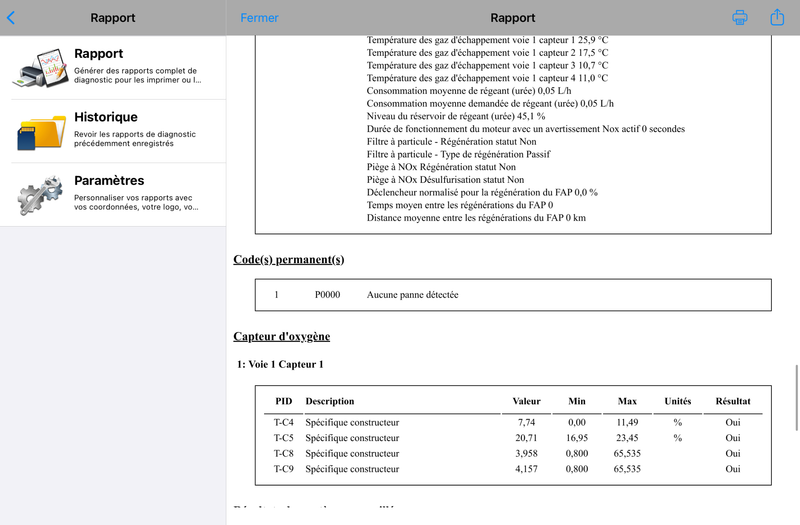Select the Historique folder icon
The image size is (800, 525).
click(x=41, y=131)
